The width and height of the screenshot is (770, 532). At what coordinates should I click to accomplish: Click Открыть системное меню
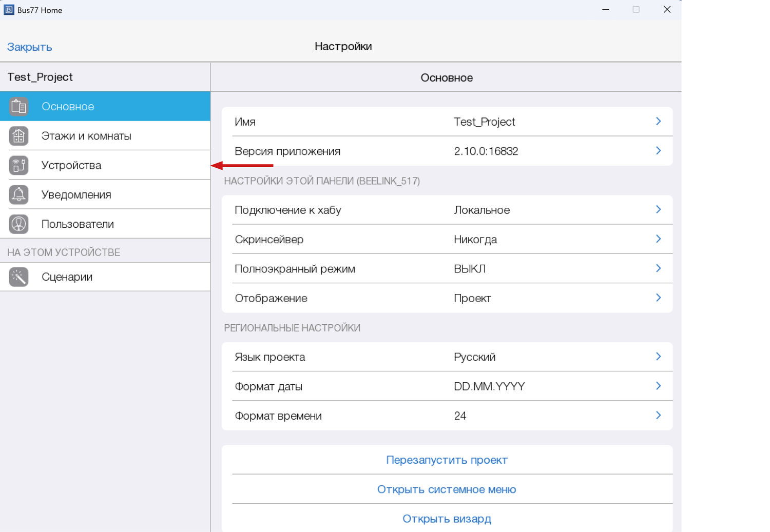[447, 489]
